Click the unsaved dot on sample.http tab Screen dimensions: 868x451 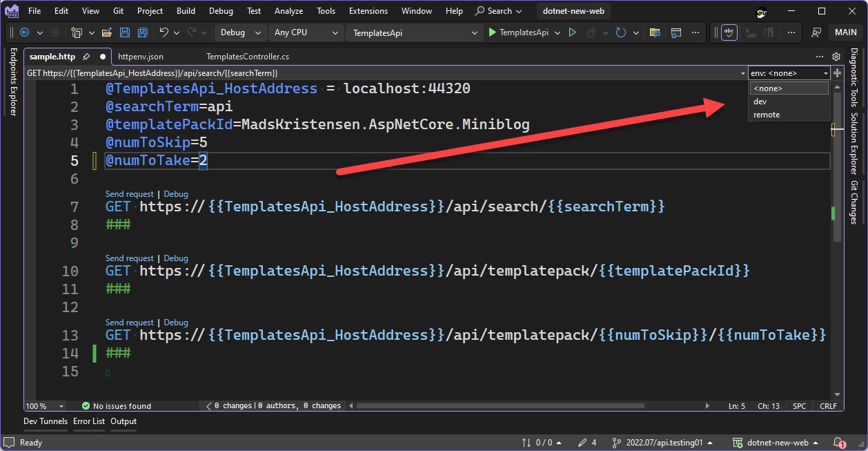(x=103, y=57)
